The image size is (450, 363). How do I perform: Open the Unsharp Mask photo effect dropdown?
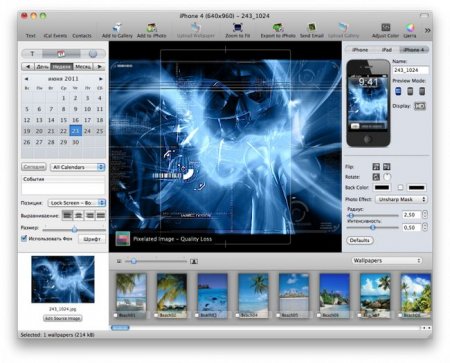[x=402, y=199]
